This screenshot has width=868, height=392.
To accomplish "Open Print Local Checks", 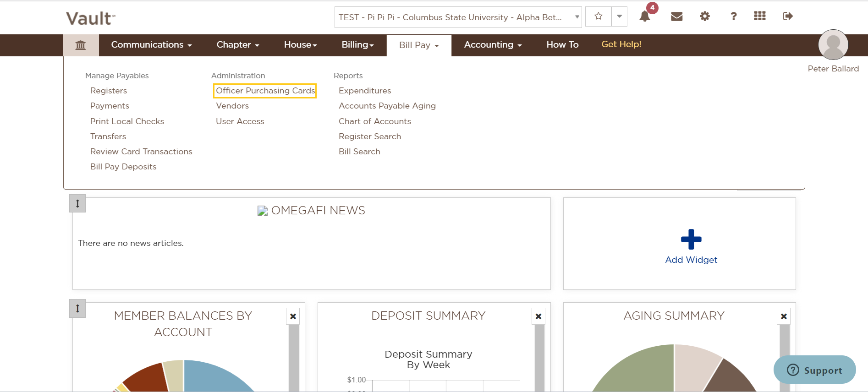I will point(127,121).
